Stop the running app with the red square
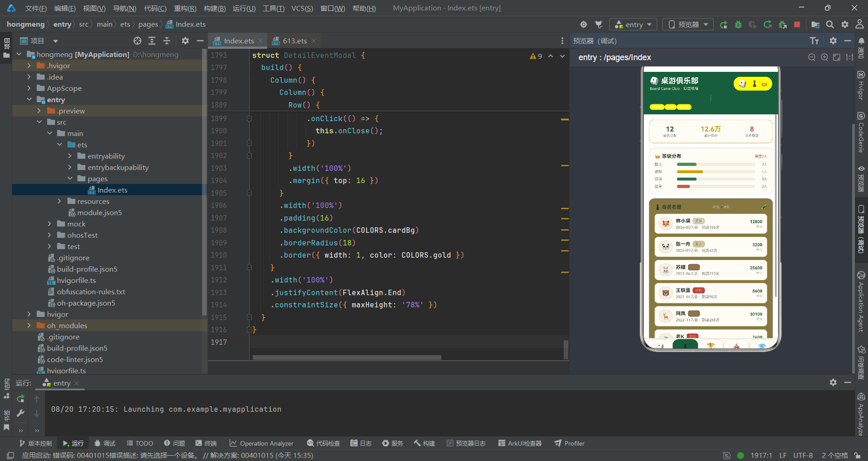 pyautogui.click(x=797, y=24)
